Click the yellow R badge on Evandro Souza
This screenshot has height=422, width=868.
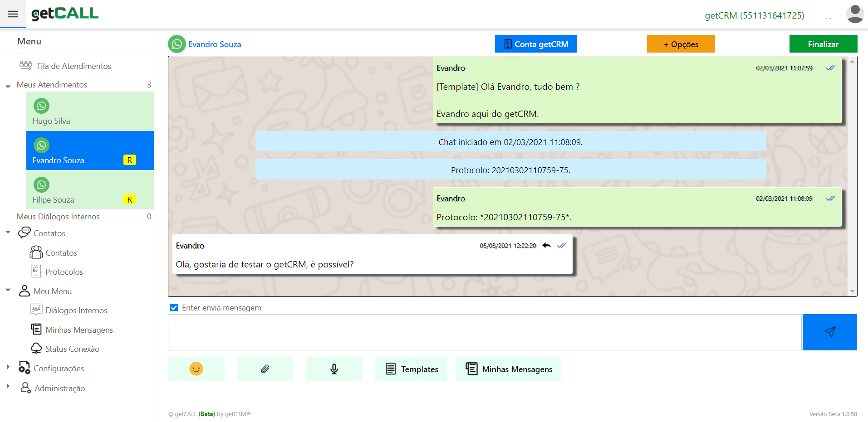[x=130, y=160]
